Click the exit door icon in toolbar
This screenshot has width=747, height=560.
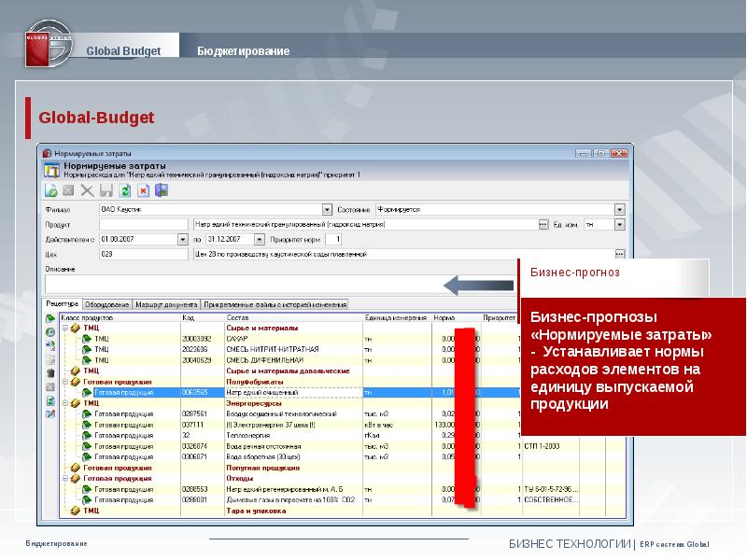click(162, 190)
